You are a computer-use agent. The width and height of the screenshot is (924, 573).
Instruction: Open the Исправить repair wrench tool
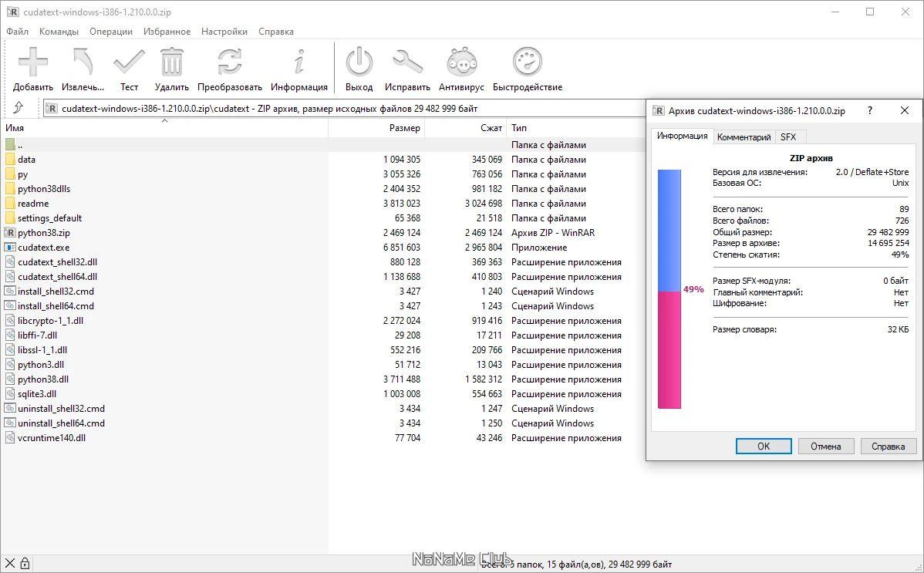pyautogui.click(x=407, y=62)
